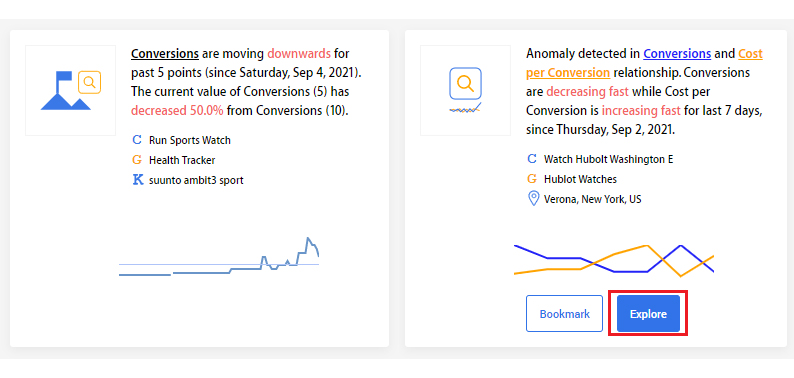Click the Explore button

tap(648, 314)
